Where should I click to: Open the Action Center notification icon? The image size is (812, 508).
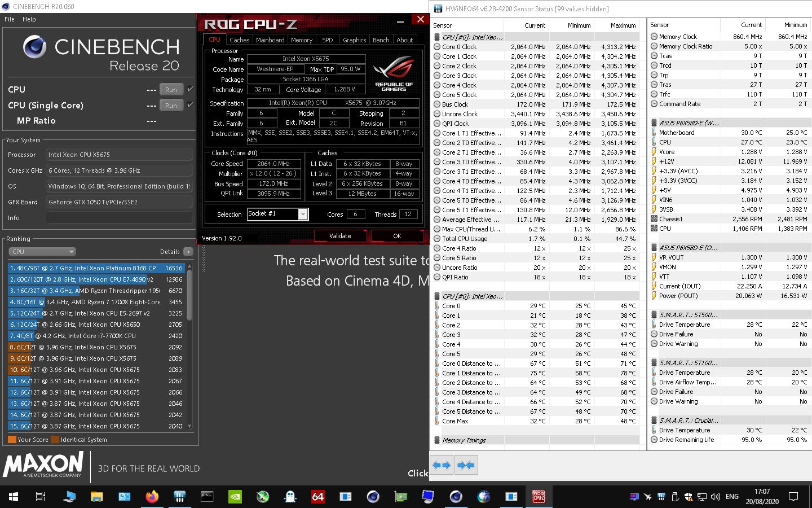tap(793, 497)
